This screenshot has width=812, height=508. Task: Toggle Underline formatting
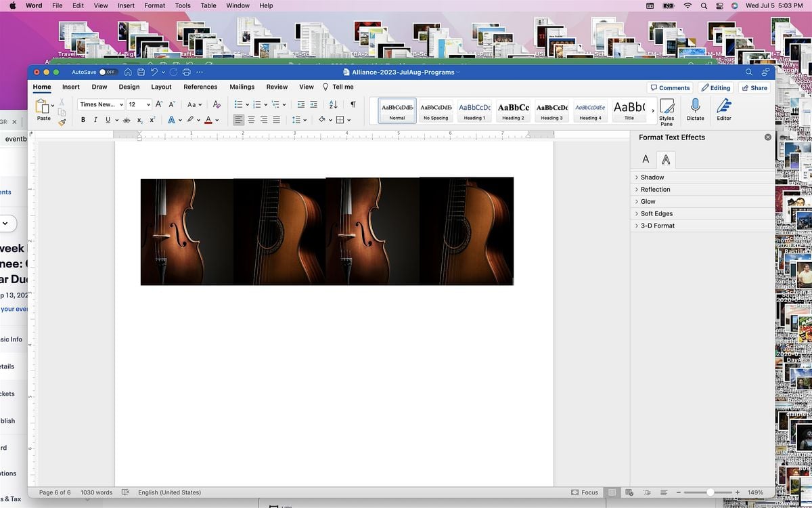108,120
